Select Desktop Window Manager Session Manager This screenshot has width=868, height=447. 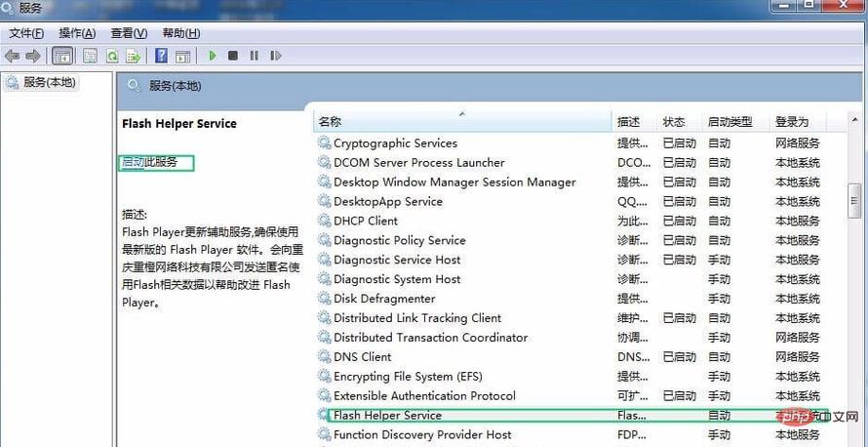click(x=571, y=183)
